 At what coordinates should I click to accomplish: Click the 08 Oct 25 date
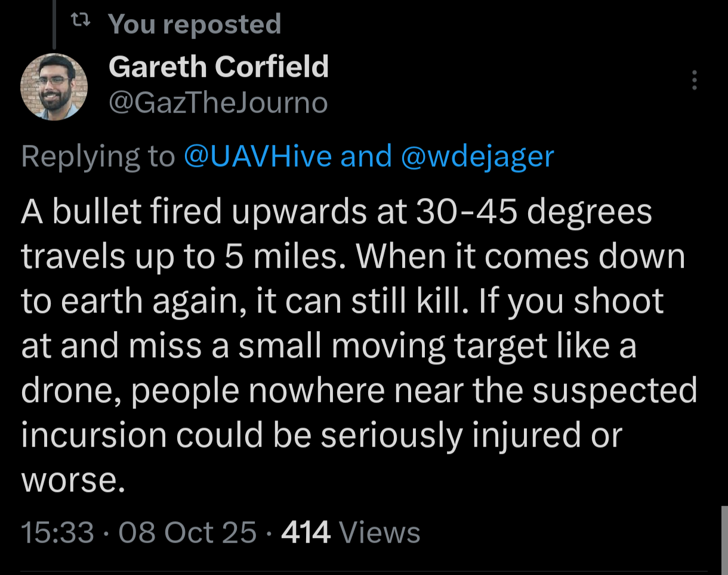click(x=187, y=532)
